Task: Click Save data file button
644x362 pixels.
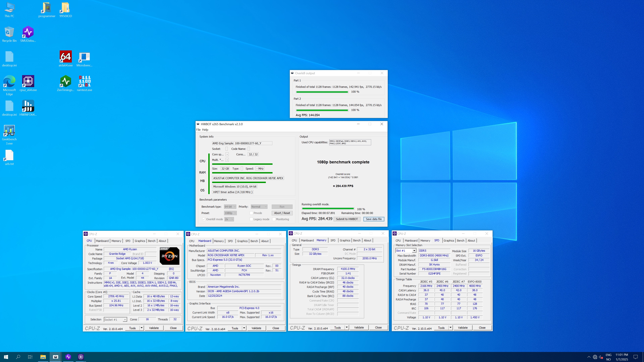Action: (374, 219)
